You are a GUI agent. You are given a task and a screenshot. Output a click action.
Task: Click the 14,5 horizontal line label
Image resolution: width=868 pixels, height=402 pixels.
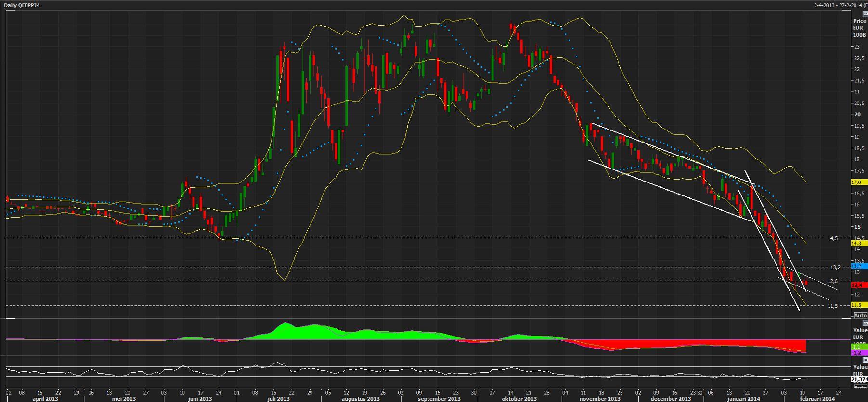(x=833, y=238)
